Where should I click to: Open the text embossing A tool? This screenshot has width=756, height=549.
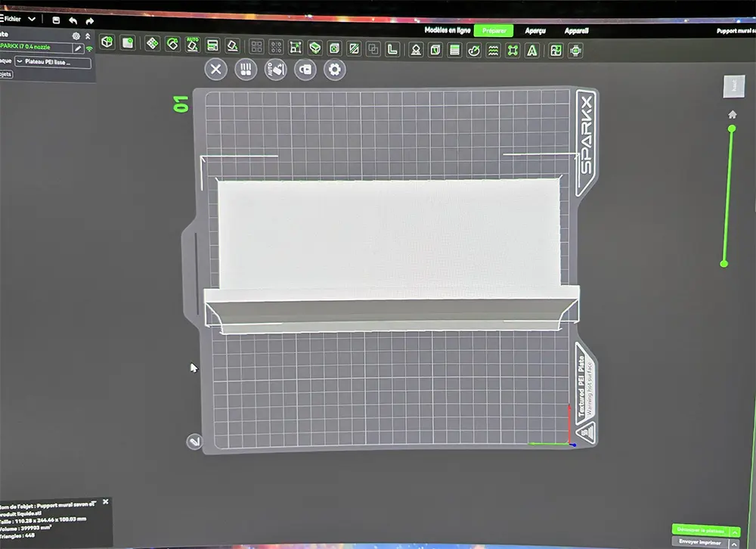pyautogui.click(x=531, y=51)
